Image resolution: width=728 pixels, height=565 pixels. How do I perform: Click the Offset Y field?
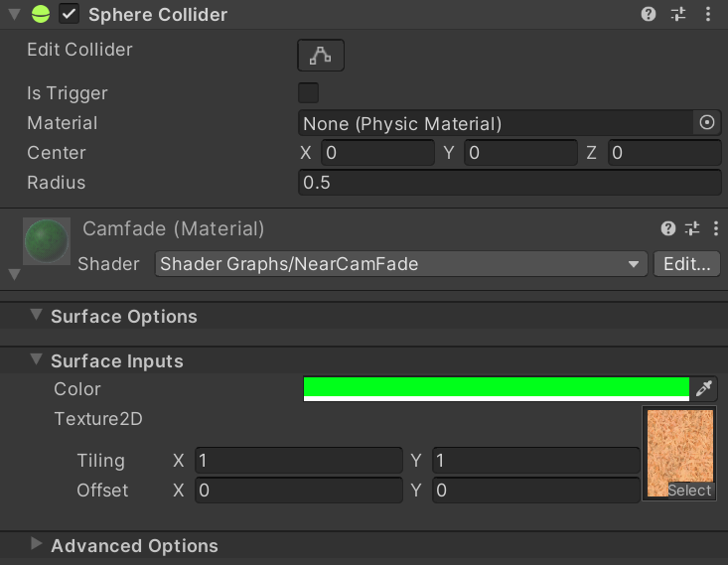pos(536,491)
